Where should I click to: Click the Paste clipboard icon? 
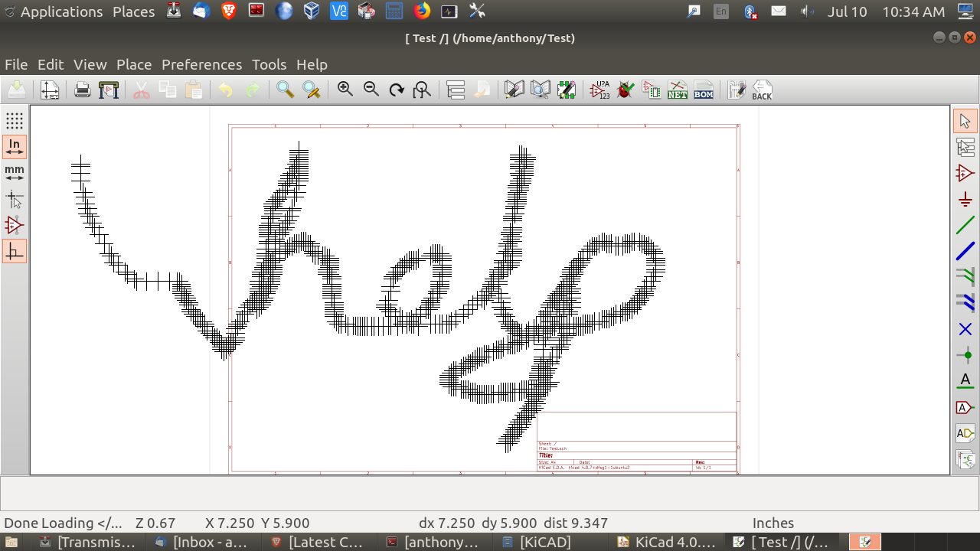click(x=194, y=90)
